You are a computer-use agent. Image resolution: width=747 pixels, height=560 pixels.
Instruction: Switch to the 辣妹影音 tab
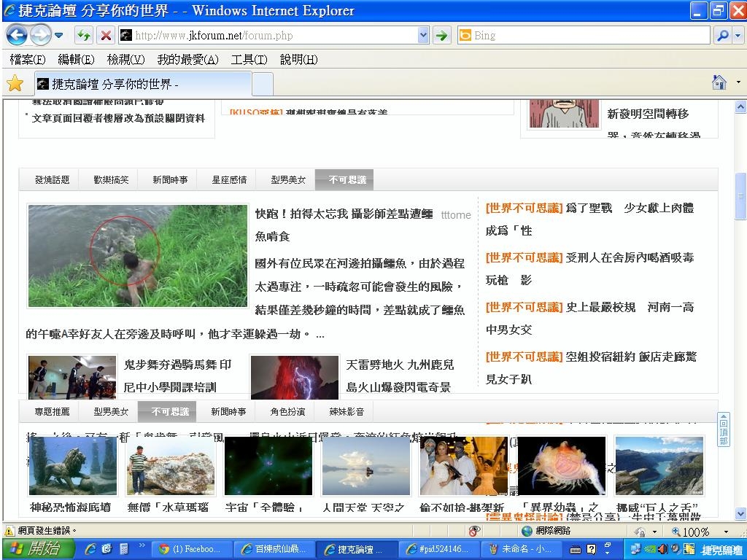tap(346, 411)
